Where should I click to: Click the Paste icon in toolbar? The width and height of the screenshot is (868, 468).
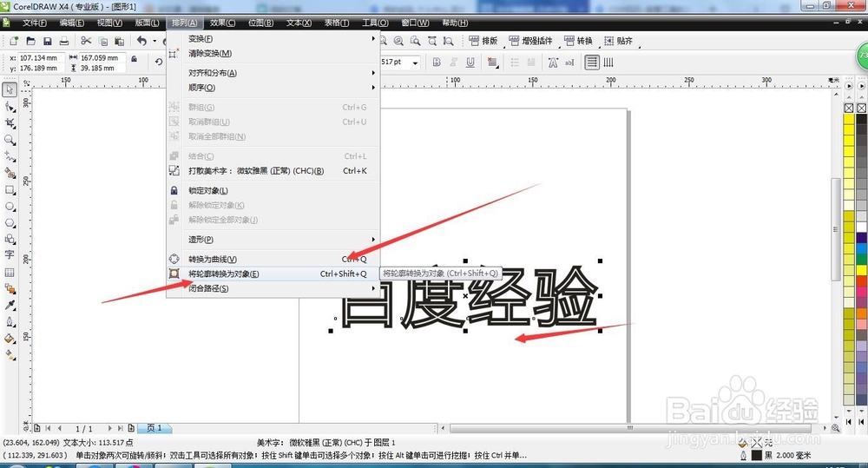pos(120,41)
